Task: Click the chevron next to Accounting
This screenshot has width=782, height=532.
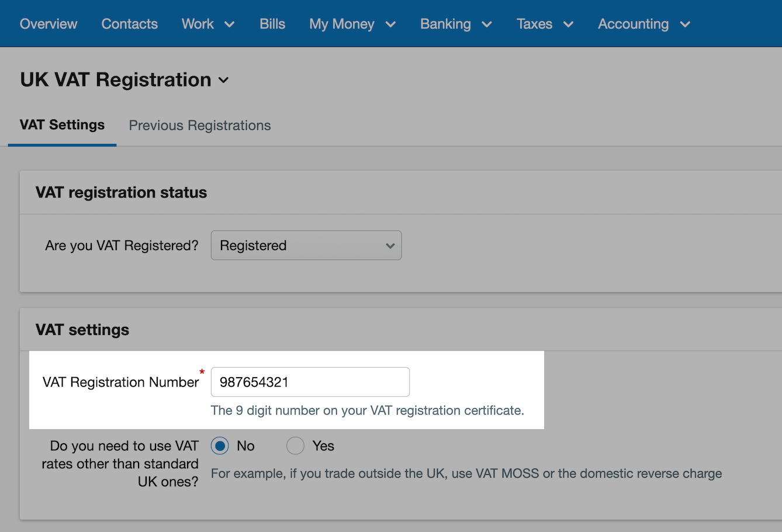Action: coord(685,25)
